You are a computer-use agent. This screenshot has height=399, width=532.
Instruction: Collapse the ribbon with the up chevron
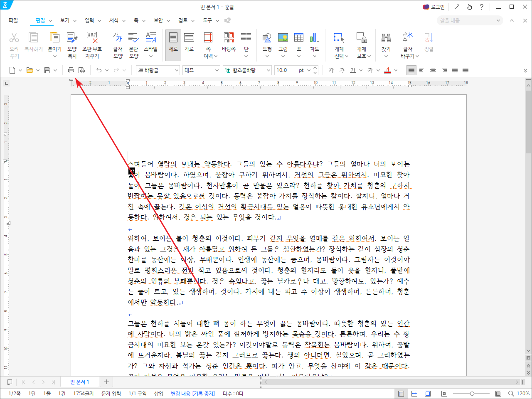click(x=512, y=20)
